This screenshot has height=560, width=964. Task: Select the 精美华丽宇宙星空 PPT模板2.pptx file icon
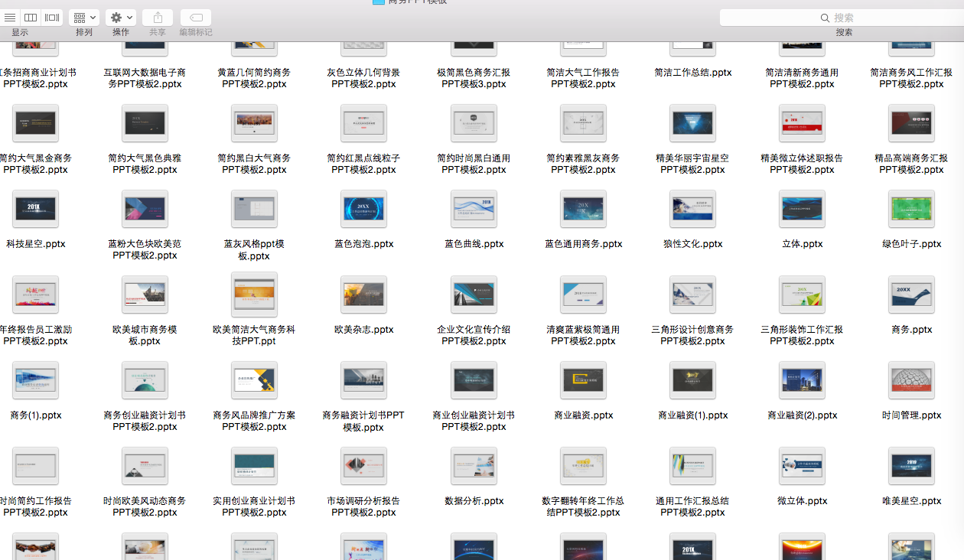(x=692, y=123)
